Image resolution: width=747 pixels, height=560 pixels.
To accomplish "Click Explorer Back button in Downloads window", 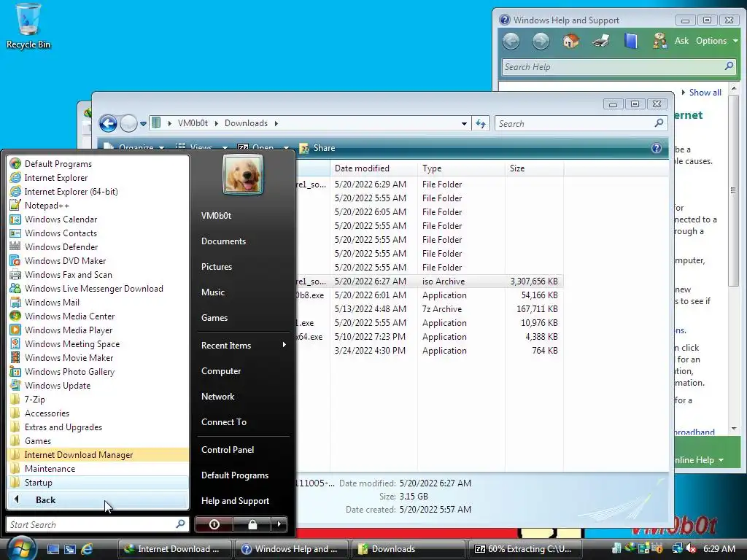I will (108, 124).
